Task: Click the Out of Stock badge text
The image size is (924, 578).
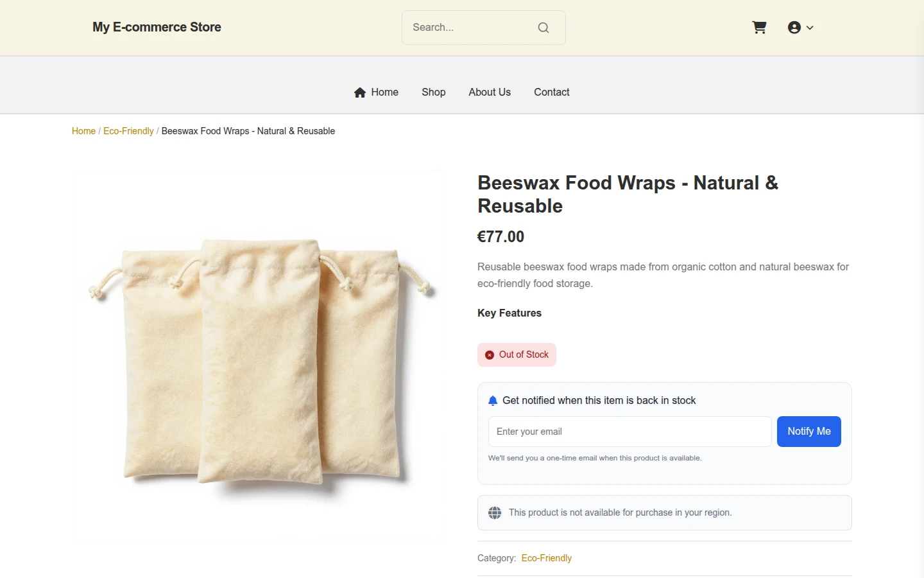Action: tap(524, 355)
